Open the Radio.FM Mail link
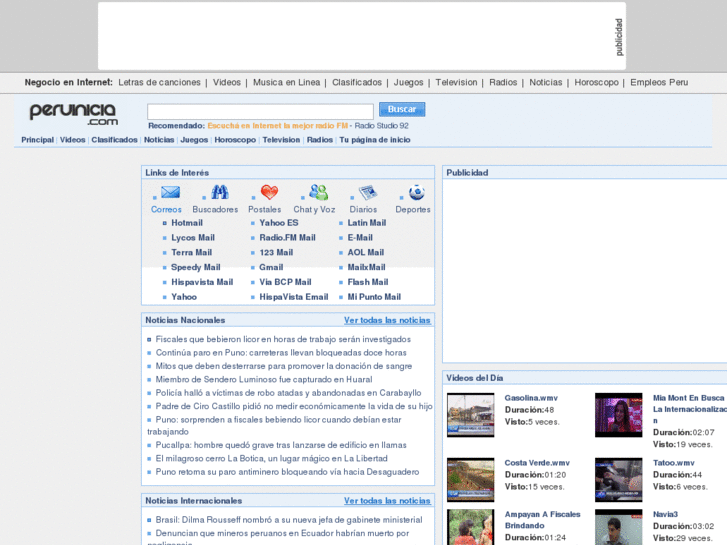This screenshot has width=727, height=545. (x=287, y=237)
